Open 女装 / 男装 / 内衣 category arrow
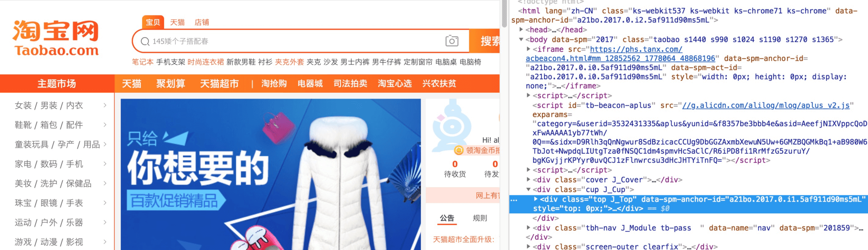This screenshot has width=868, height=250. (x=105, y=105)
